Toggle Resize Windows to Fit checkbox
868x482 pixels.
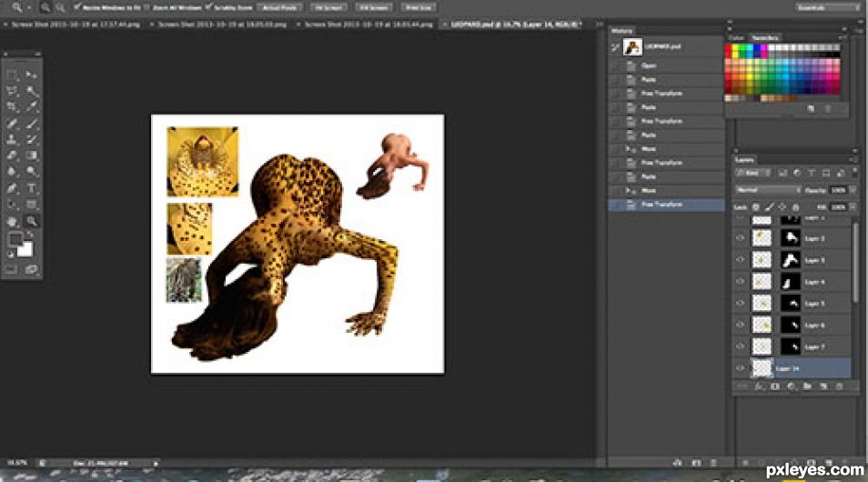coord(77,7)
